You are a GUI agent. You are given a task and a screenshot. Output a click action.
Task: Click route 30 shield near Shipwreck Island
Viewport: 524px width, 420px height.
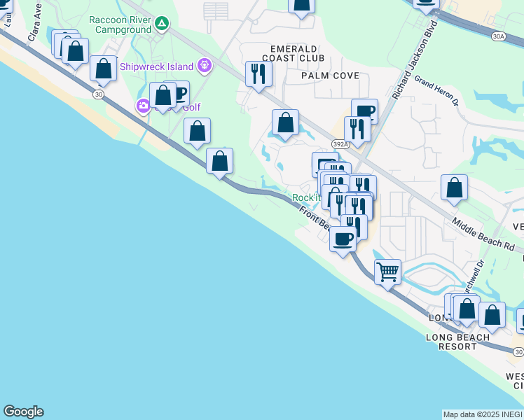pyautogui.click(x=98, y=94)
